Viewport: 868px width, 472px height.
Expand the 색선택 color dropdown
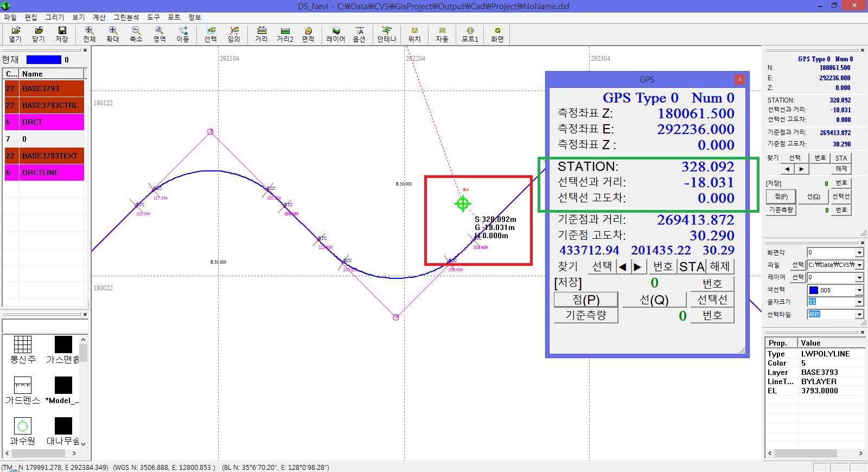tap(859, 290)
